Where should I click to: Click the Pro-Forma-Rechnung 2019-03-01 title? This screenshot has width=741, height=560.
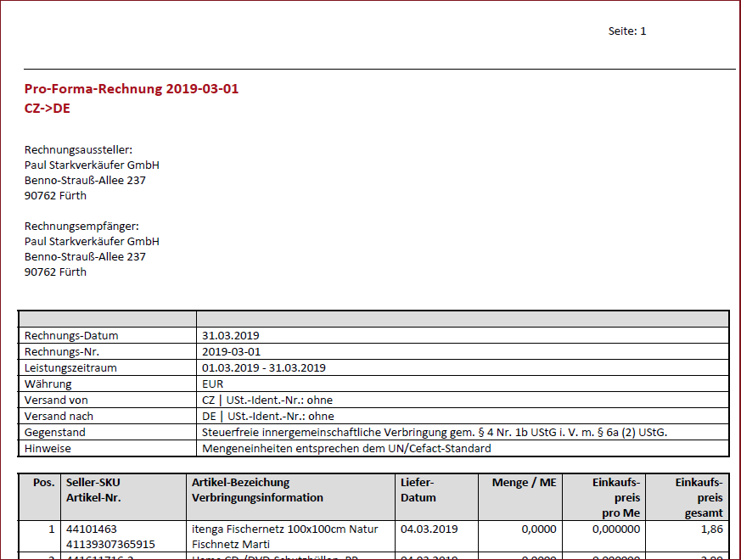[131, 89]
